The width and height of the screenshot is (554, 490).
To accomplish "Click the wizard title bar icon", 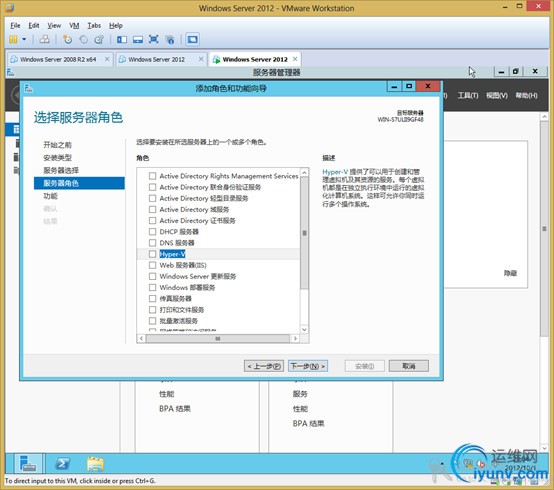I will (29, 88).
